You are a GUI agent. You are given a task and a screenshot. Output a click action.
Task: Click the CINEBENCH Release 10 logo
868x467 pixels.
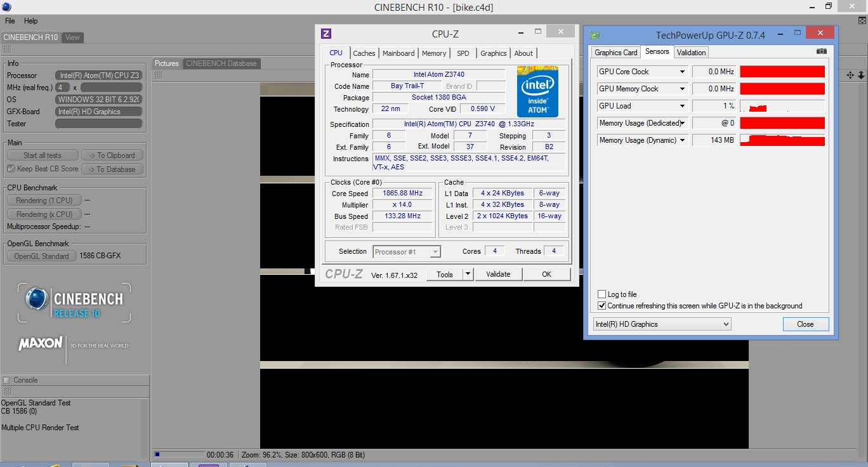tap(74, 303)
